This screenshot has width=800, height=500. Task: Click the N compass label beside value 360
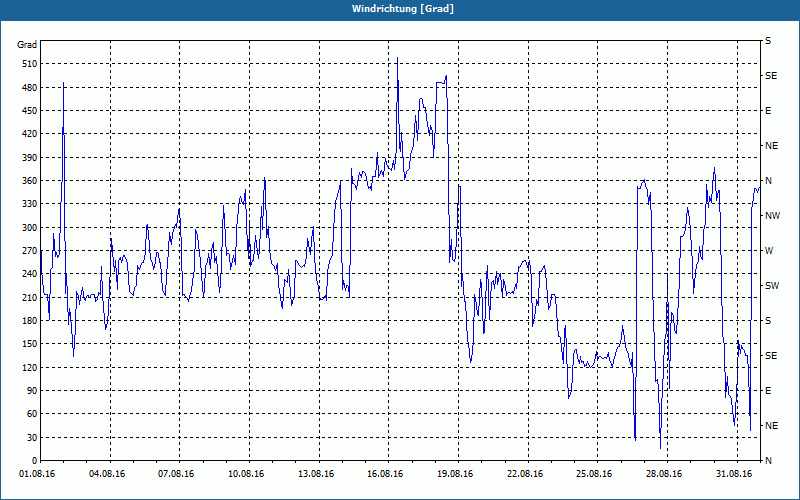(x=768, y=181)
